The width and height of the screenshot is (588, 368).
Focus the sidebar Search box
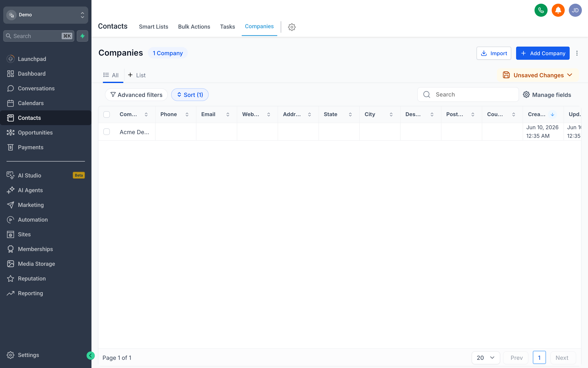click(39, 36)
